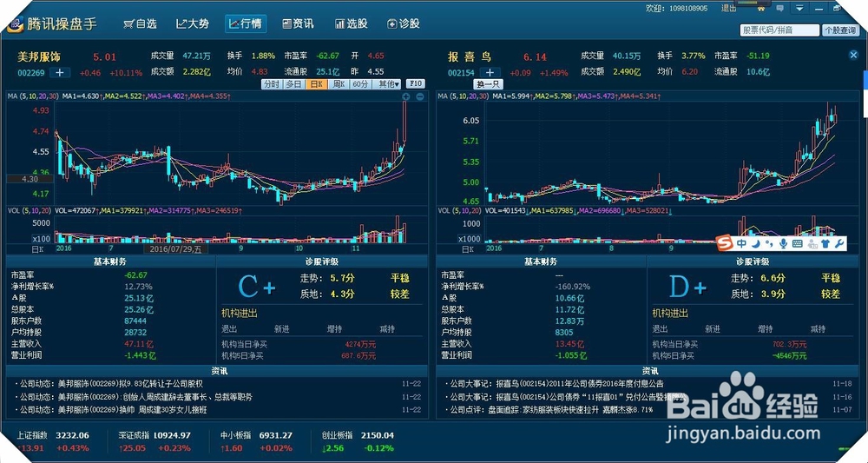
Task: Switch chart to 多日 view
Action: tap(293, 84)
